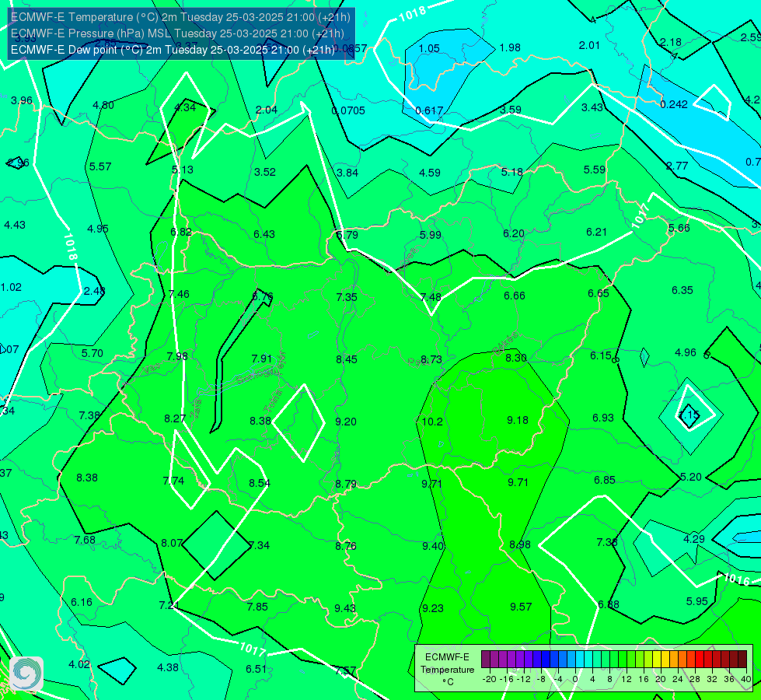This screenshot has height=700, width=761.
Task: Click the 8.98 temperature value
Action: coord(520,544)
